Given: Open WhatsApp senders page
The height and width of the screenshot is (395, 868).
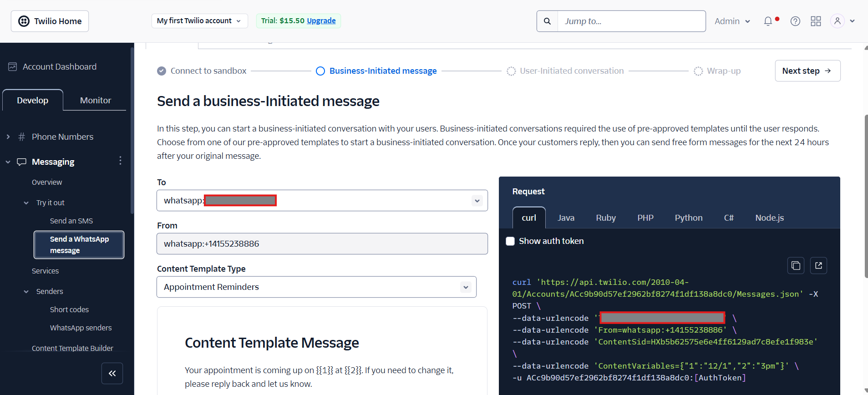Looking at the screenshot, I should 81,328.
